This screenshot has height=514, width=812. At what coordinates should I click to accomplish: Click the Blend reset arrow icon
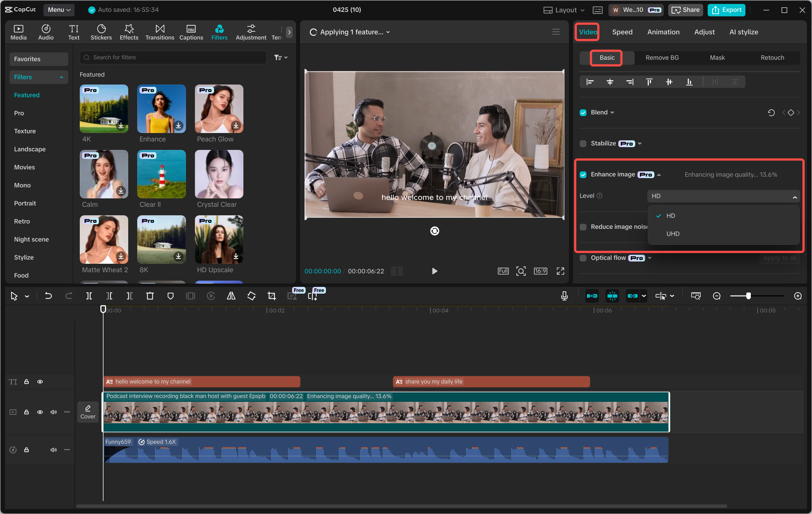click(x=771, y=112)
